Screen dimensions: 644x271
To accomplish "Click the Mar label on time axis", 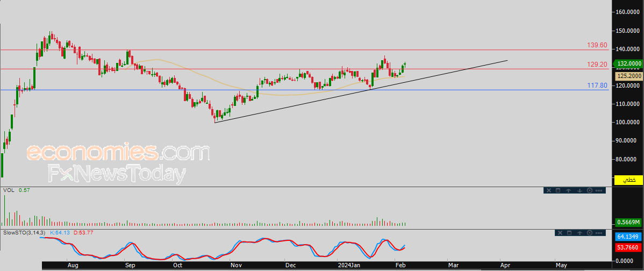I will 453,265.
